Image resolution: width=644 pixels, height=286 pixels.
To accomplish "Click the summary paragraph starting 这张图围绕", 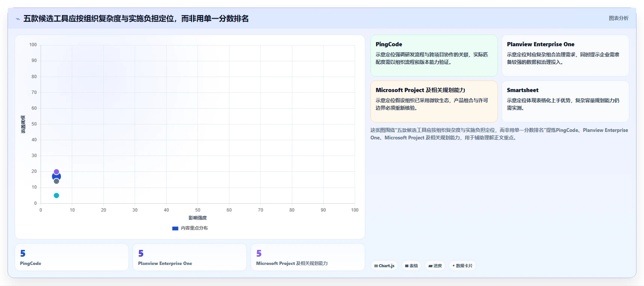I will (499, 134).
